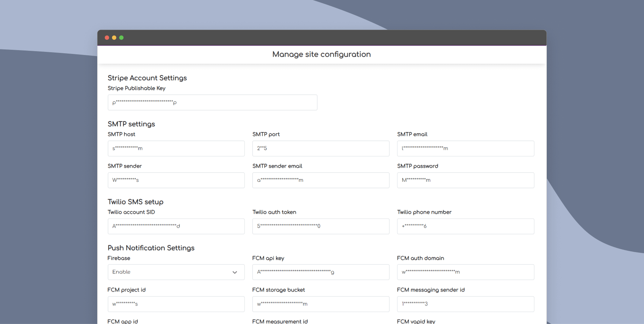Click the FCM app id label
The width and height of the screenshot is (644, 324).
click(122, 321)
